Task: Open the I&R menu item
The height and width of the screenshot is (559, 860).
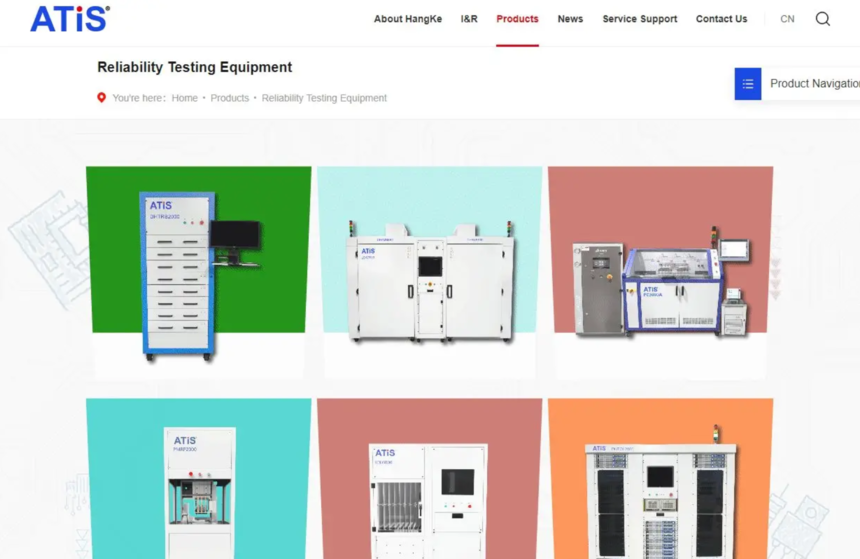Action: 469,19
